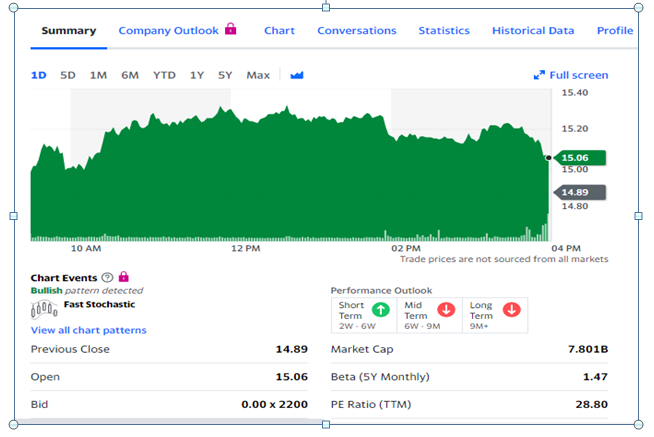The width and height of the screenshot is (654, 437).
Task: Click the lock icon beside Company Outlook
Action: 231,30
